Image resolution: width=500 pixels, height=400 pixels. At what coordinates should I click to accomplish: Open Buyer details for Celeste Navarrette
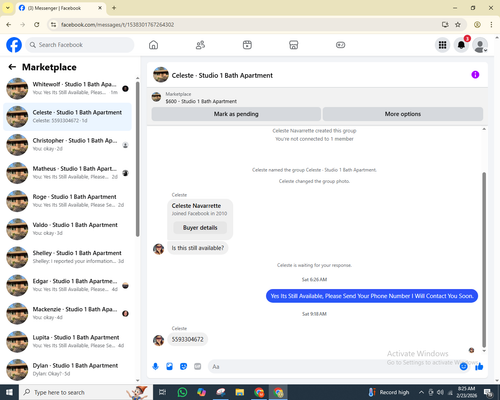pos(200,228)
